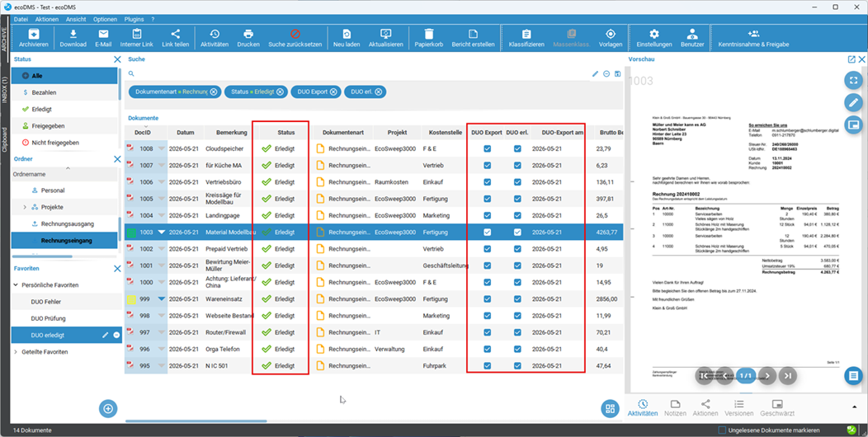Image resolution: width=868 pixels, height=437 pixels.
Task: Open the Ansicht menu
Action: pyautogui.click(x=76, y=19)
